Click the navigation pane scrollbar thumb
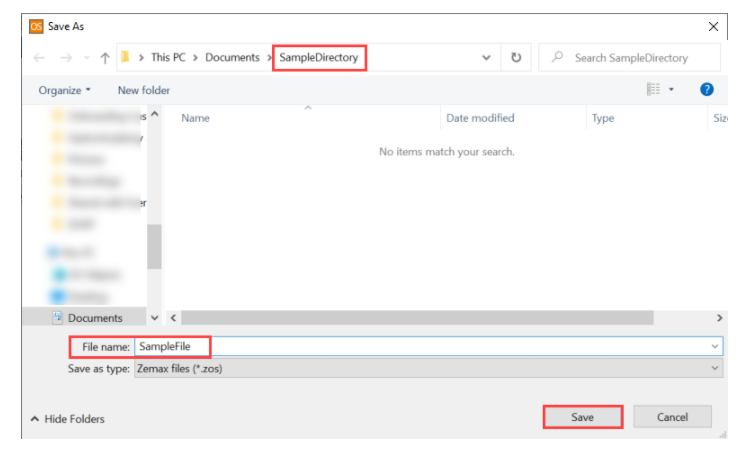This screenshot has width=750, height=461. tap(154, 247)
